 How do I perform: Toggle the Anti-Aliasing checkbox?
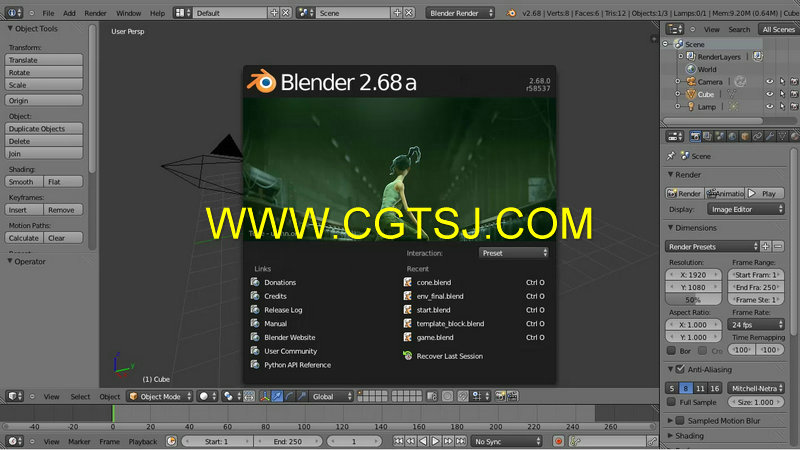pos(680,369)
